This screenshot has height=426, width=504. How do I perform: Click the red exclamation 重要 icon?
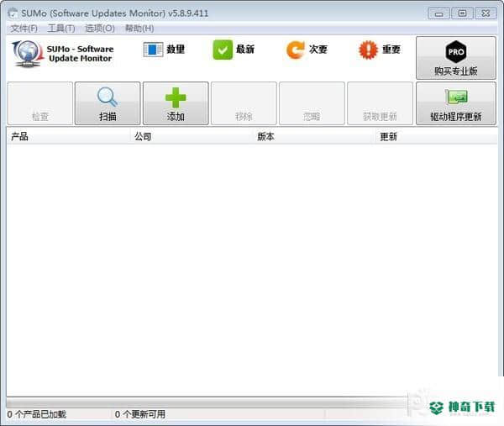coord(368,50)
